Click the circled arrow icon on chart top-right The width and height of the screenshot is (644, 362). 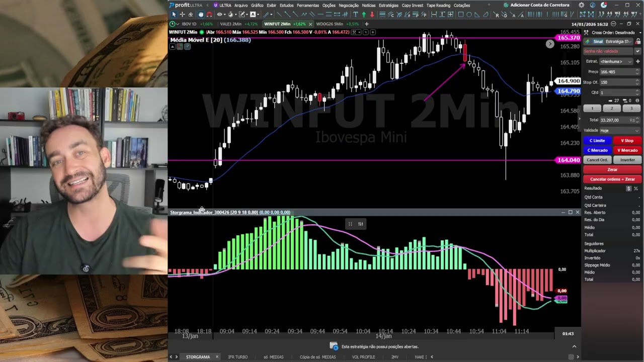[x=550, y=44]
